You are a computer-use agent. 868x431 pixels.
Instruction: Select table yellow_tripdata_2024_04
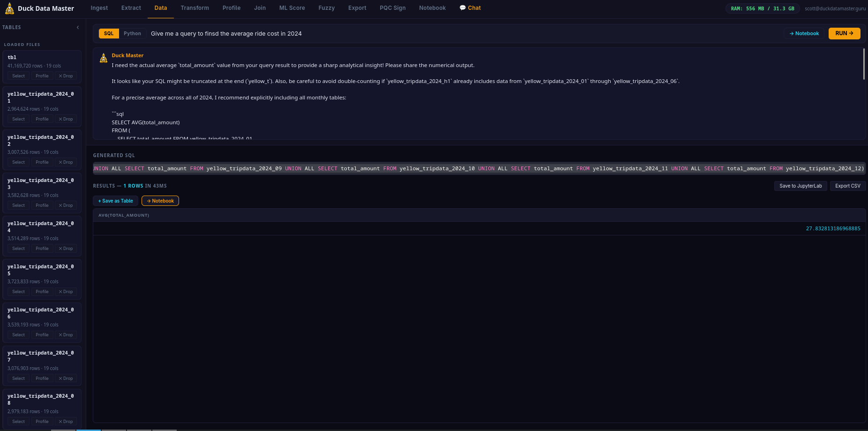(x=19, y=249)
